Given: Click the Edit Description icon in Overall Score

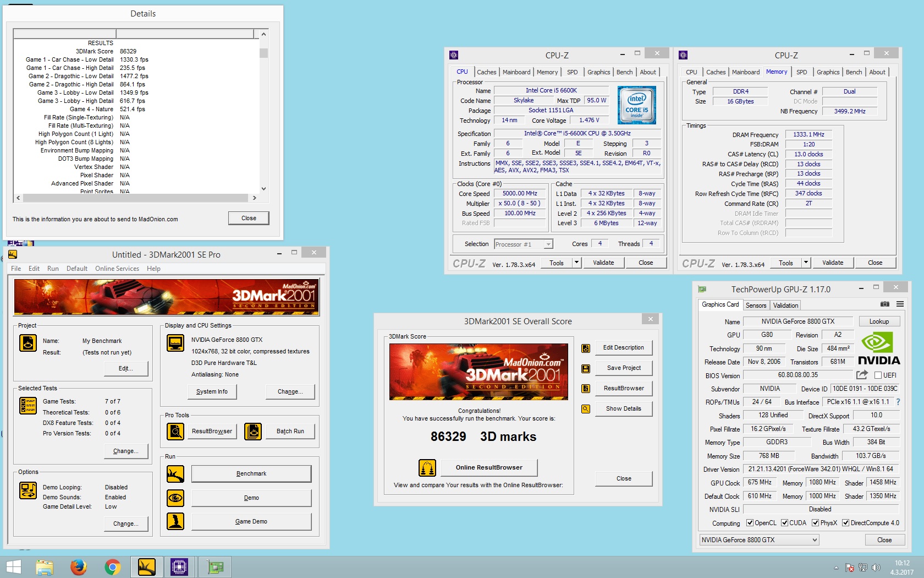Looking at the screenshot, I should click(x=586, y=348).
